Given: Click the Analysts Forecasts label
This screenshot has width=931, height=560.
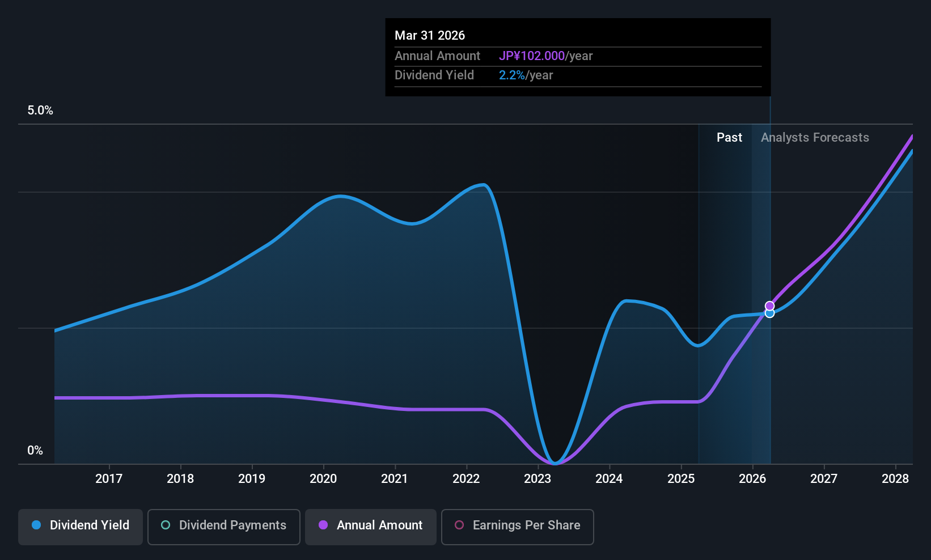Looking at the screenshot, I should pos(815,137).
